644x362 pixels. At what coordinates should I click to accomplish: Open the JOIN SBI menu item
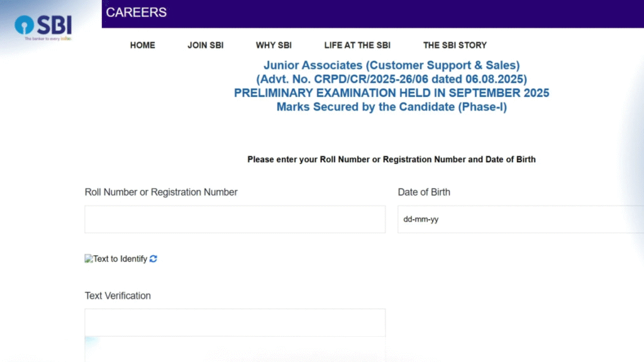205,45
